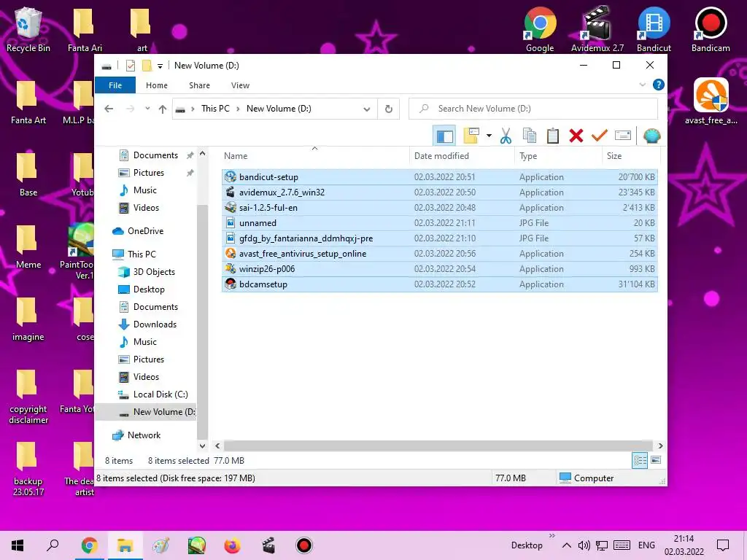Viewport: 747px width, 560px height.
Task: Open 3D Objects in navigation pane
Action: point(153,272)
